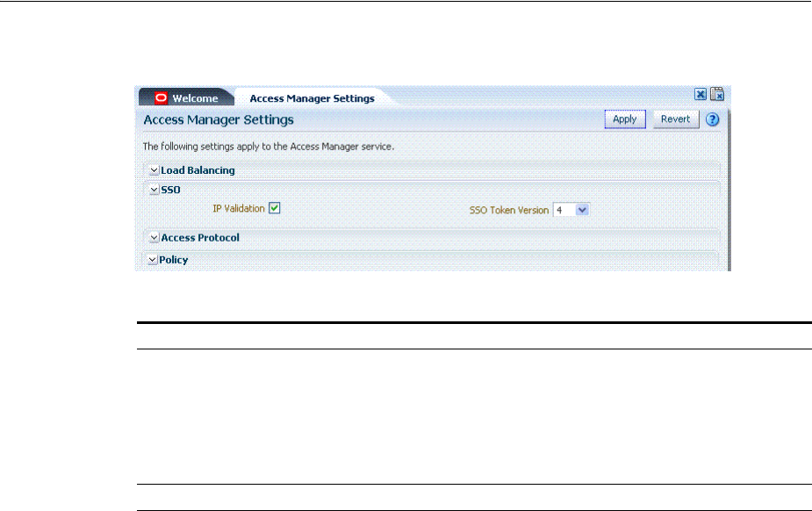This screenshot has height=511, width=812.
Task: Select the Access Manager Settings tab
Action: click(312, 98)
